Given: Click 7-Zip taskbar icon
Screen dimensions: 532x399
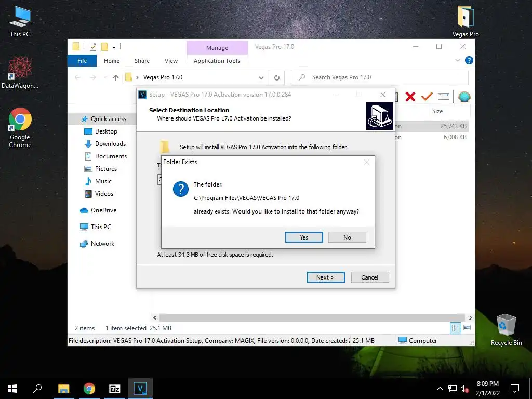Looking at the screenshot, I should [x=115, y=389].
